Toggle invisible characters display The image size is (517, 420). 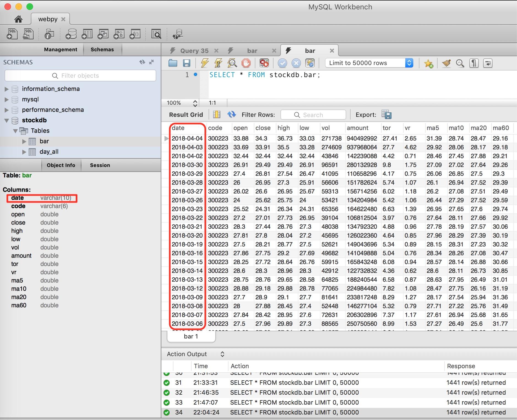pos(474,63)
